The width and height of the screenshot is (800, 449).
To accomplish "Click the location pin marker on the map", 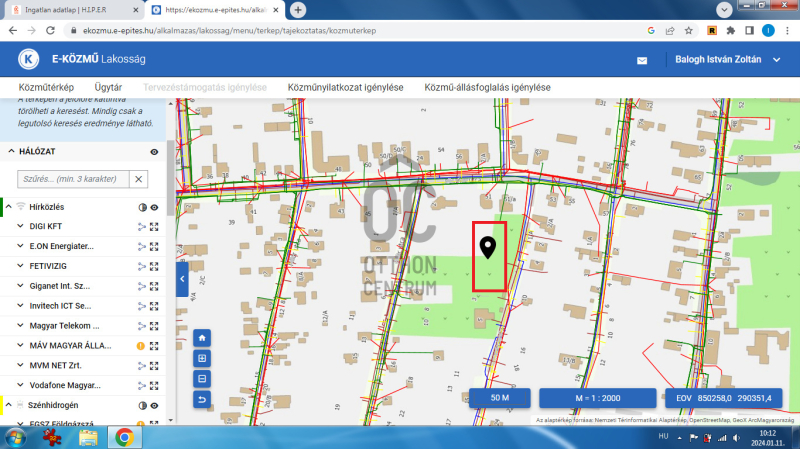I will [488, 248].
